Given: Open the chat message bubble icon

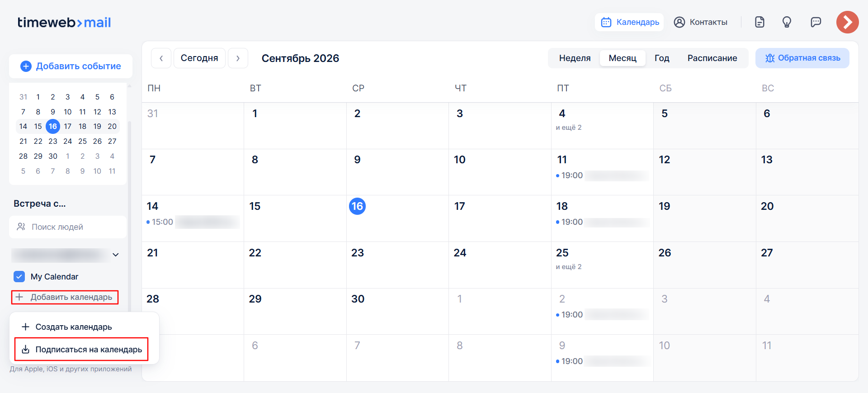Looking at the screenshot, I should [816, 22].
